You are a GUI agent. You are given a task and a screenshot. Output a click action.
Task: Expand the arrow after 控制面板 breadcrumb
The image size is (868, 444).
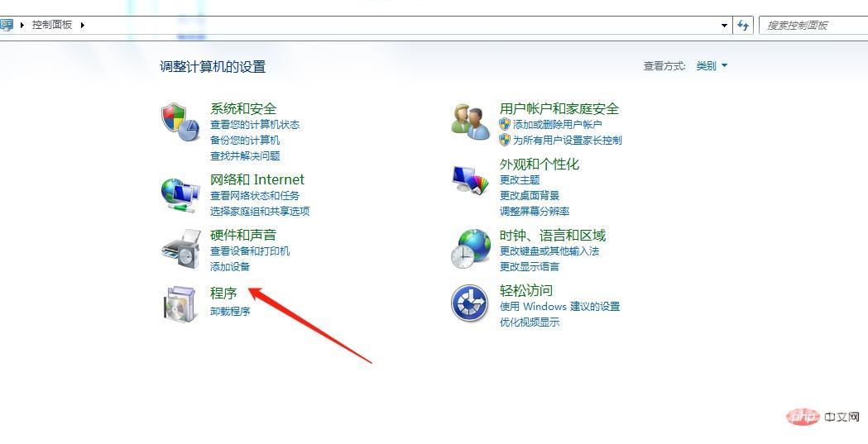click(82, 25)
